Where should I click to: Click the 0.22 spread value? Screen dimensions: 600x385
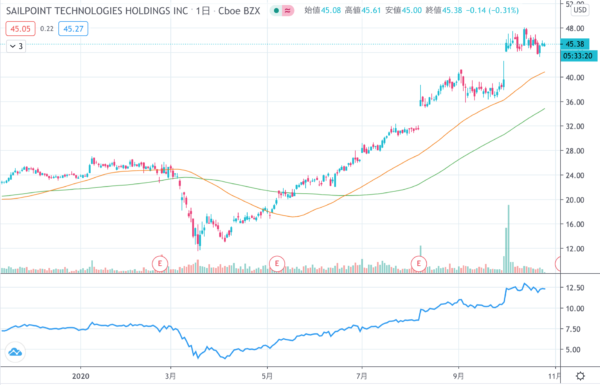(x=47, y=29)
